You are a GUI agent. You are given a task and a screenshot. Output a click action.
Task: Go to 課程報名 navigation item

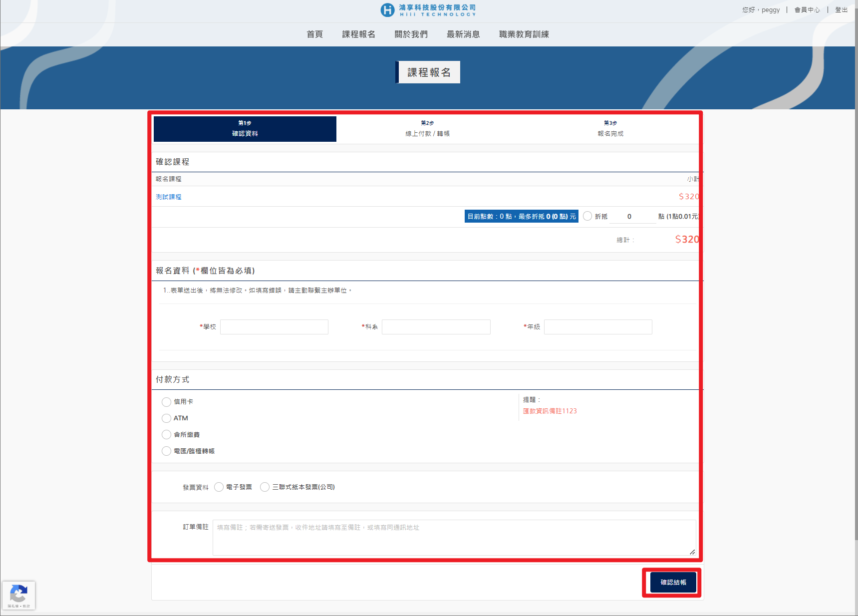click(358, 34)
